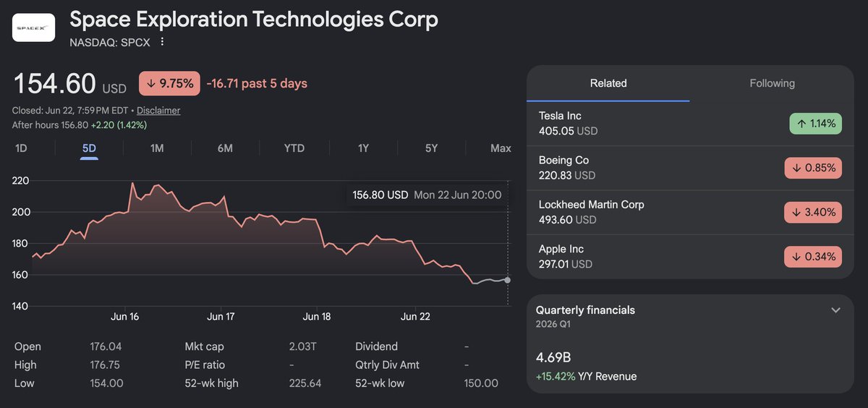The width and height of the screenshot is (868, 408).
Task: Open Lockheed Martin Corp related stock
Action: 690,212
